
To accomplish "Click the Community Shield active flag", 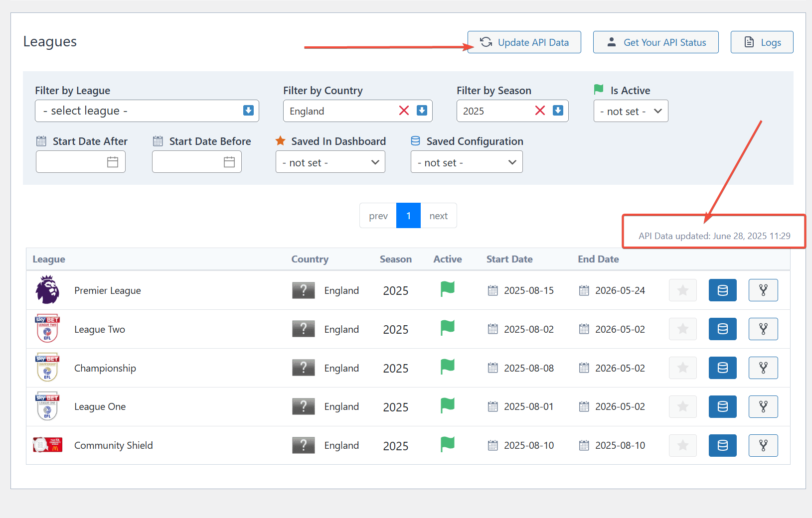I will [448, 444].
